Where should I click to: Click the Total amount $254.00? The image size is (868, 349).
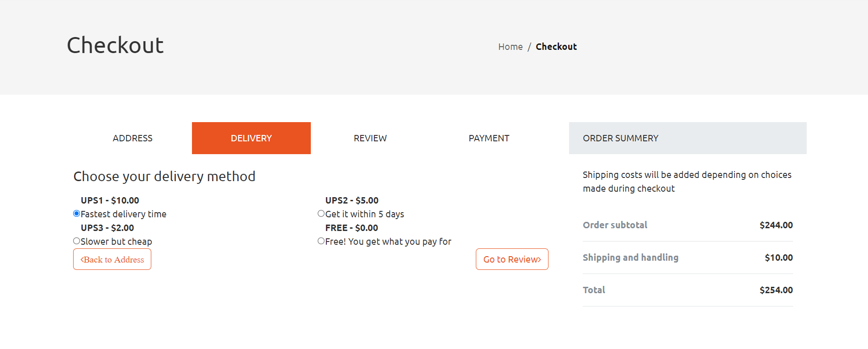[x=776, y=290]
